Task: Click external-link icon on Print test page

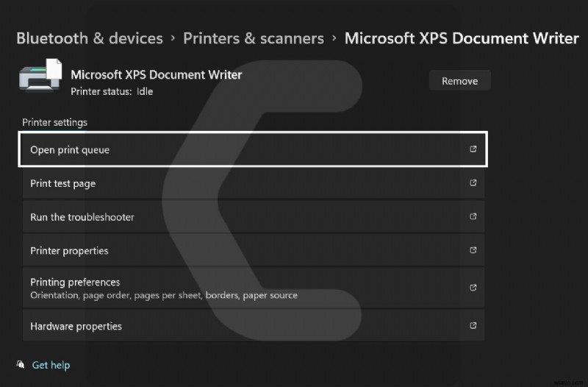Action: [473, 182]
